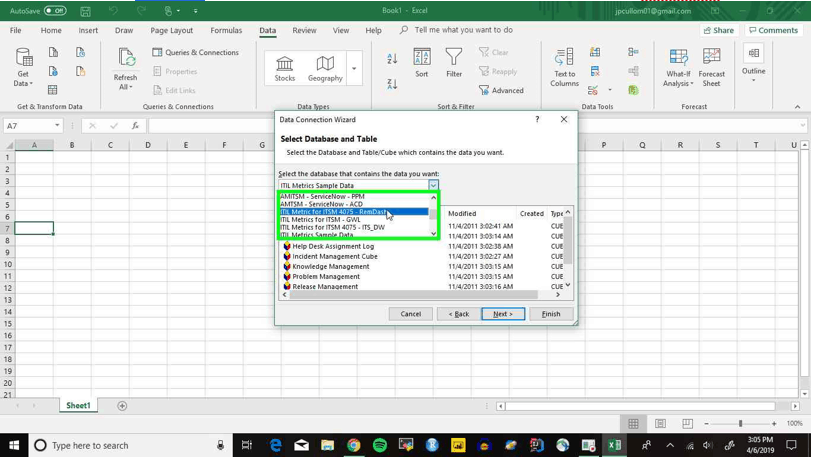Open Advanced filter options
The image size is (813, 458).
tap(501, 90)
